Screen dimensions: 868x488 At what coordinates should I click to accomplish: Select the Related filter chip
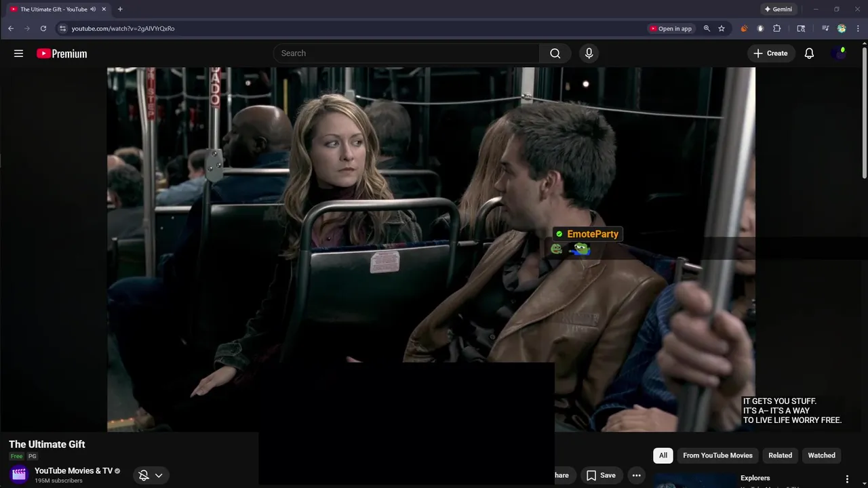(x=780, y=455)
